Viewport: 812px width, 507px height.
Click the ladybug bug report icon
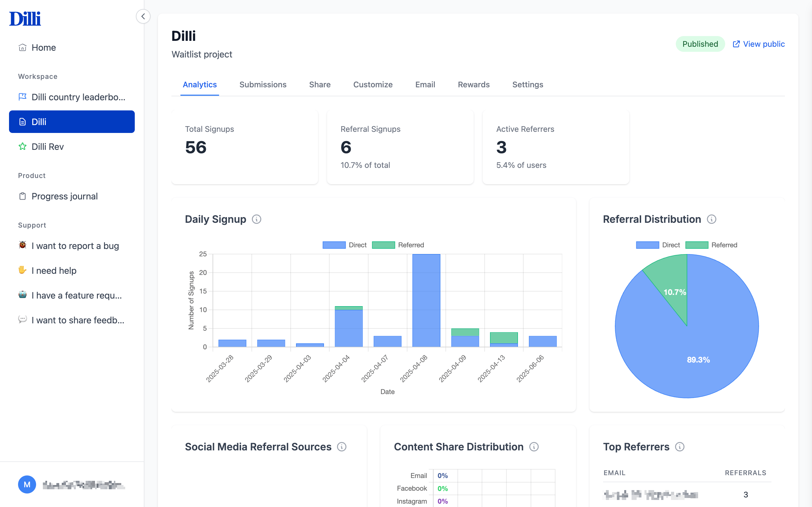[x=23, y=245]
